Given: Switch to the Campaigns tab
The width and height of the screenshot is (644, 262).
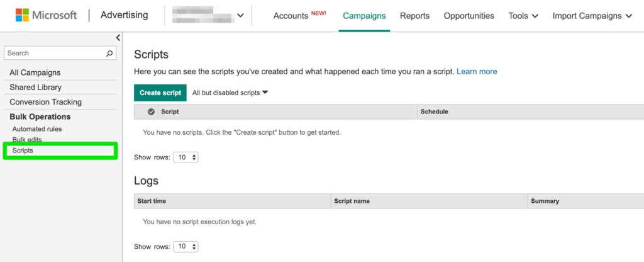Looking at the screenshot, I should click(364, 16).
